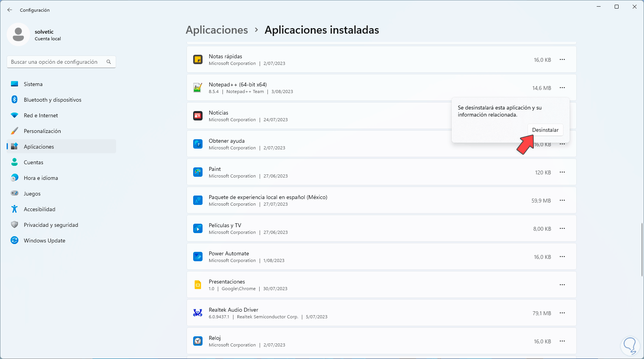Expand the three-dot menu for Power Automate
The height and width of the screenshot is (359, 644).
[562, 257]
